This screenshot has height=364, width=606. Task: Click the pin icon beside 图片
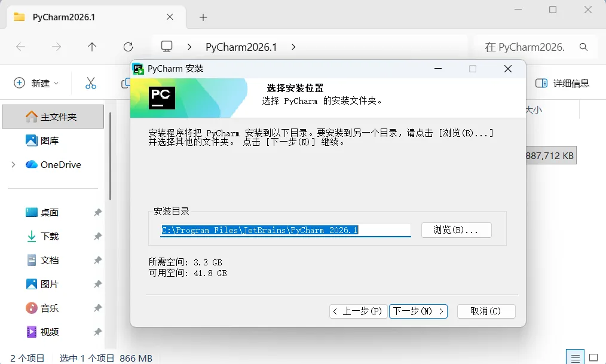point(97,284)
